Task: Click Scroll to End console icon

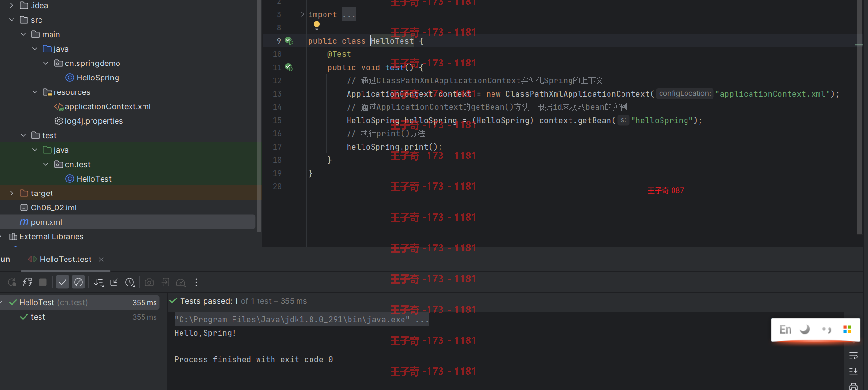Action: (854, 371)
